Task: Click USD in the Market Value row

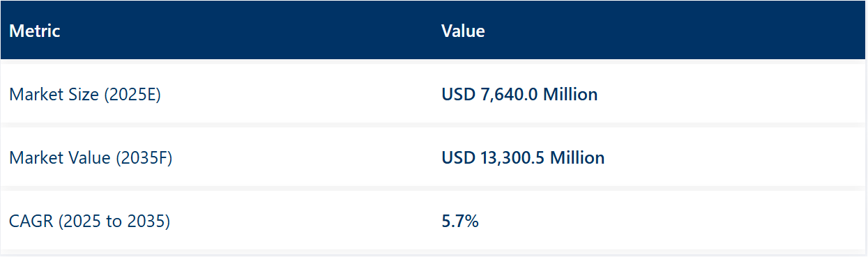Action: [x=459, y=157]
